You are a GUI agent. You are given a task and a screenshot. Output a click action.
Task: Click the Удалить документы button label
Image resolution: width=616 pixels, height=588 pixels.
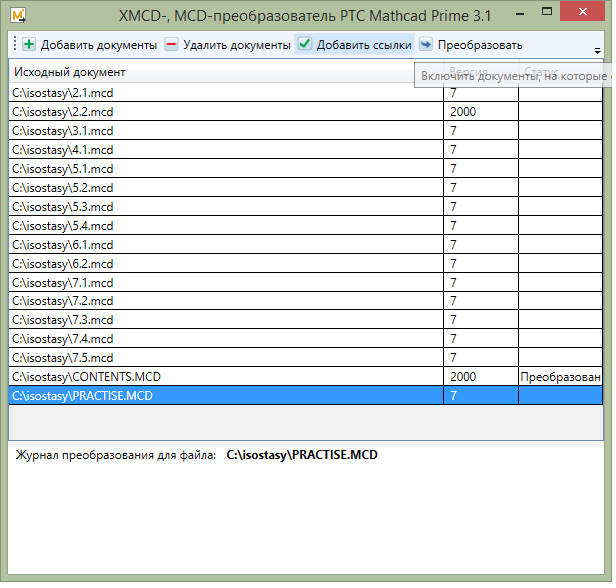[x=237, y=45]
